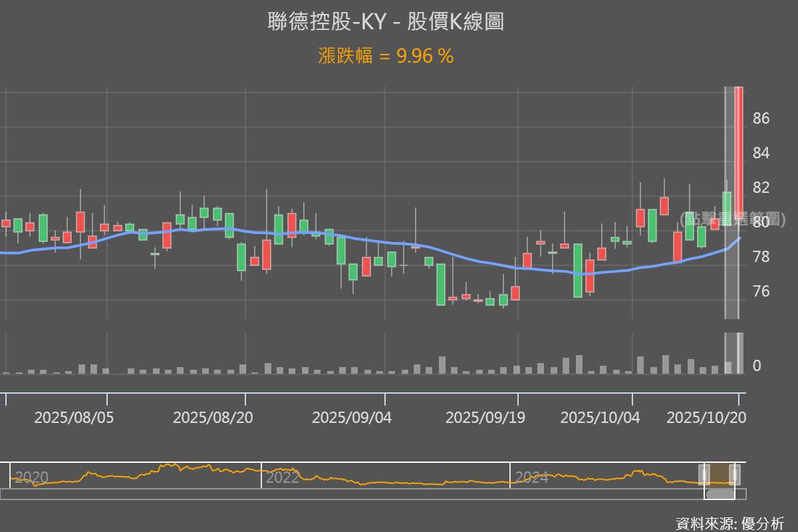Click the 資料來源: 優分析 source text
Viewport: 798px width, 532px height.
730,523
